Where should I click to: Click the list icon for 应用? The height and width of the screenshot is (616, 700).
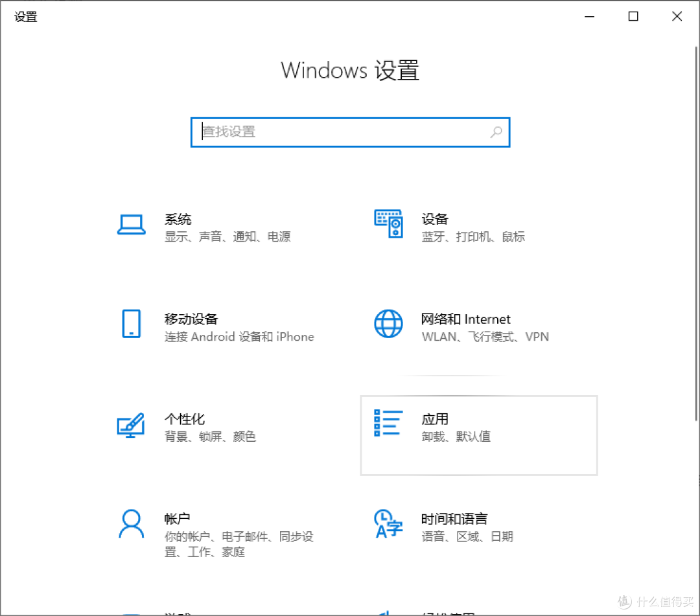(388, 423)
